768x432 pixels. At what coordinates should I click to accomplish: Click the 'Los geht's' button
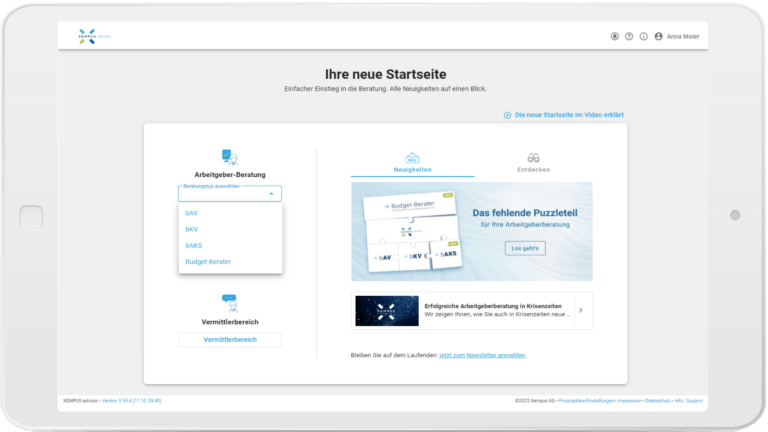pyautogui.click(x=525, y=248)
